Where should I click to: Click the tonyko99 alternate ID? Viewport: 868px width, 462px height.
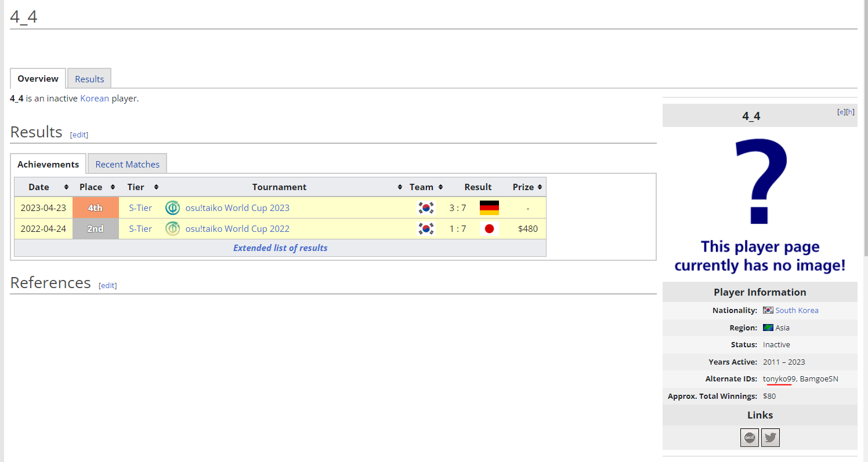(x=779, y=379)
